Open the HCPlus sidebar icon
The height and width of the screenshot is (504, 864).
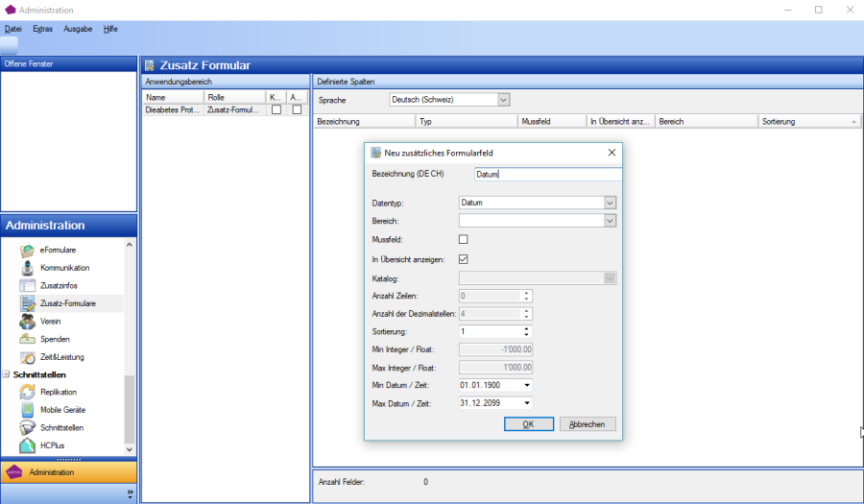coord(28,445)
